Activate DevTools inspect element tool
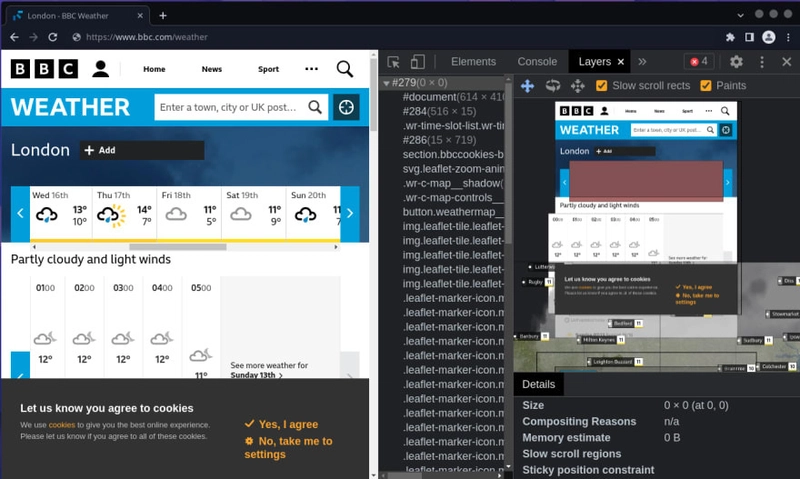 tap(393, 62)
